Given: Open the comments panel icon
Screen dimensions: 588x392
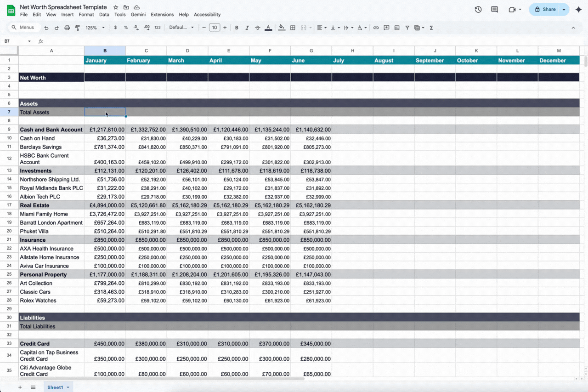Looking at the screenshot, I should 494,9.
